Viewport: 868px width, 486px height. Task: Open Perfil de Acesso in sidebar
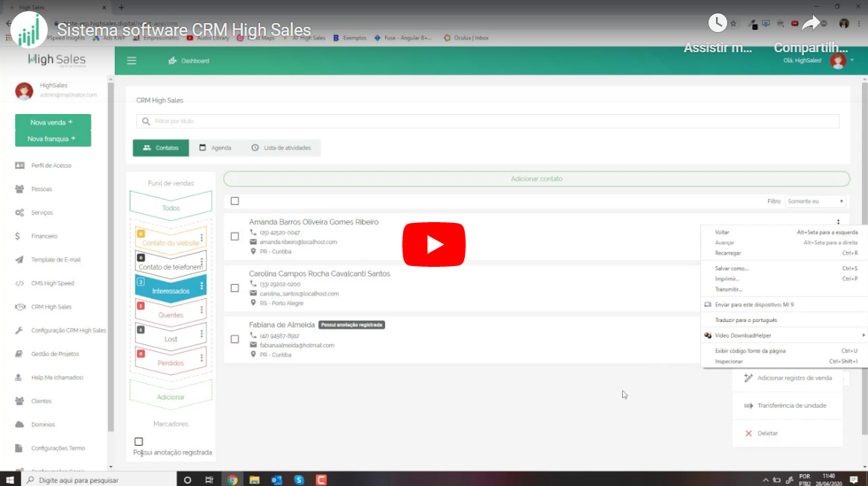(x=51, y=165)
